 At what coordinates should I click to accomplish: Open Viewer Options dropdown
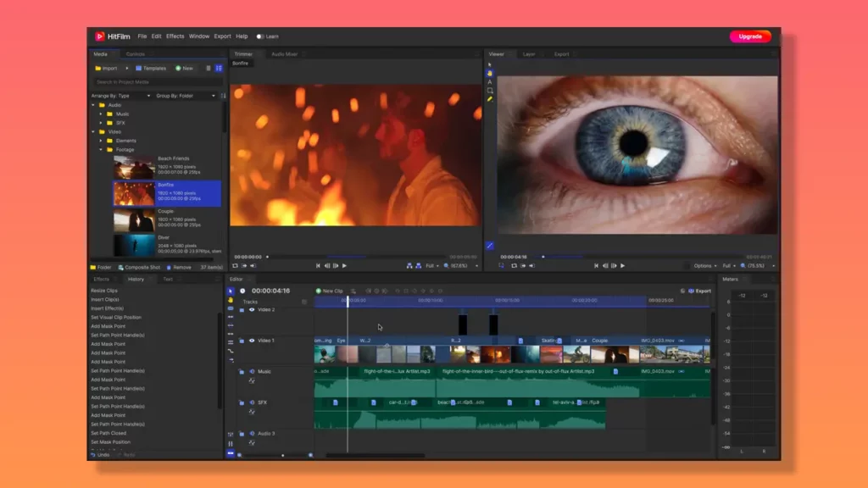pyautogui.click(x=705, y=265)
